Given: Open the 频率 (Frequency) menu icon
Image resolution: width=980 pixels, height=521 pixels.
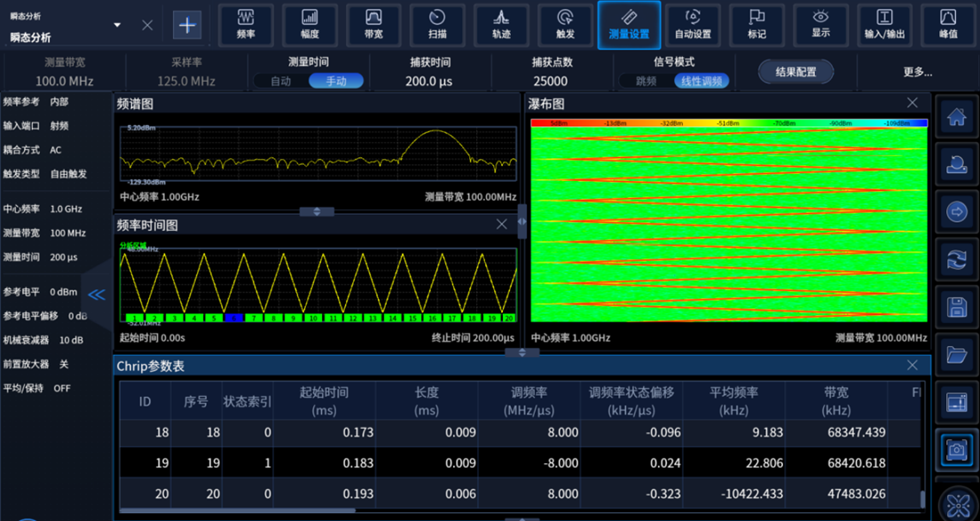Looking at the screenshot, I should (246, 24).
